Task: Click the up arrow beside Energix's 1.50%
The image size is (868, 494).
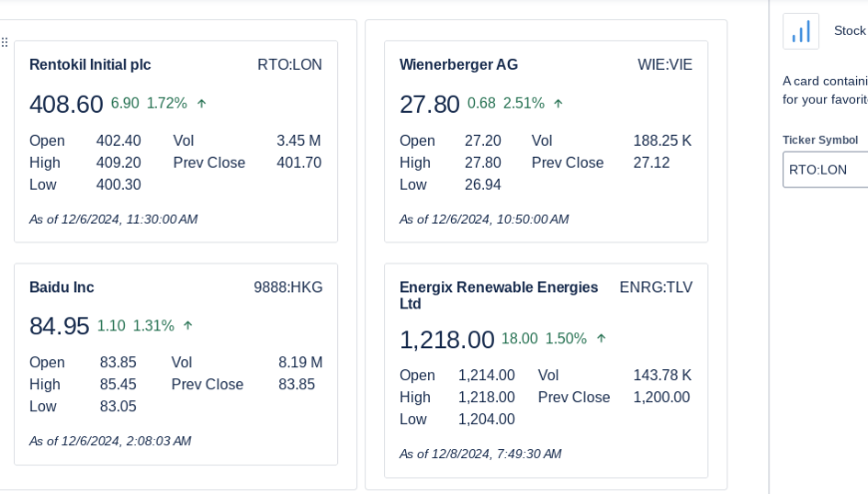Action: (601, 338)
